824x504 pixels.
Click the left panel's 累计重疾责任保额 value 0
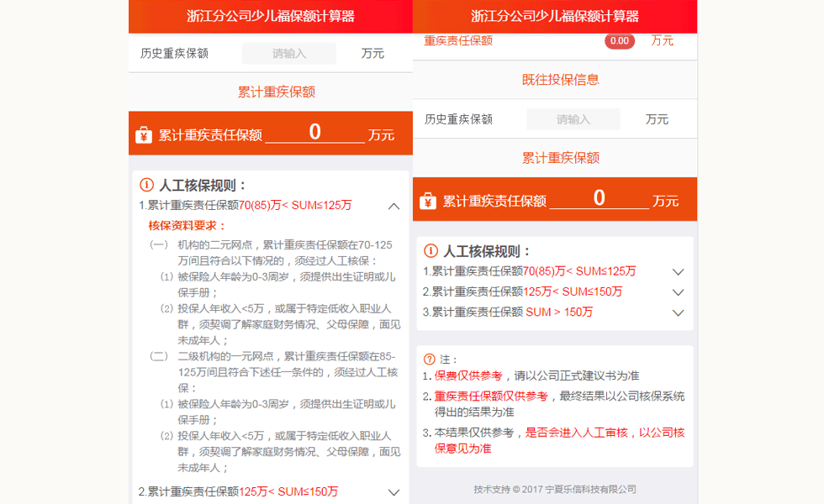pos(314,132)
